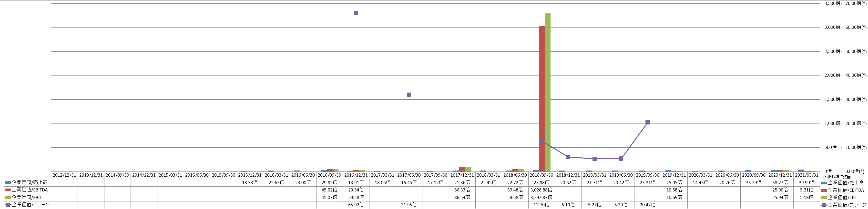The height and width of the screenshot is (209, 868).
Task: Select the cell showing 5.21倍
Action: pyautogui.click(x=807, y=190)
